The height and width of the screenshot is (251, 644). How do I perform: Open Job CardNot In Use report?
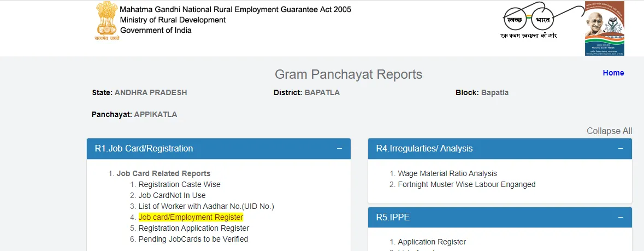click(172, 195)
